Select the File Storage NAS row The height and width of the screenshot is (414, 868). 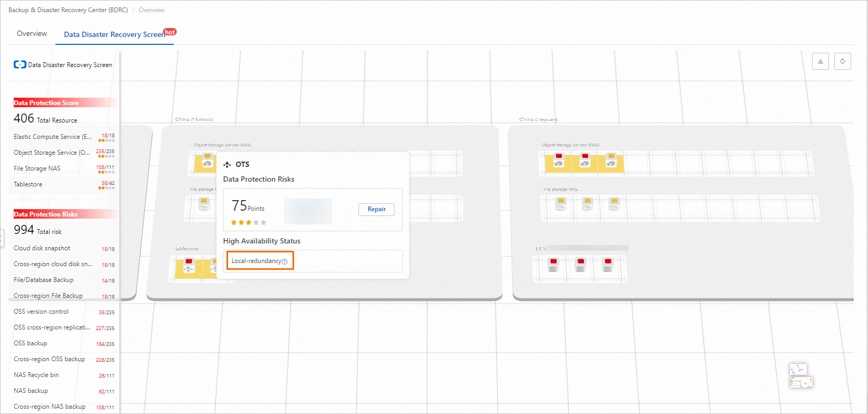coord(64,168)
